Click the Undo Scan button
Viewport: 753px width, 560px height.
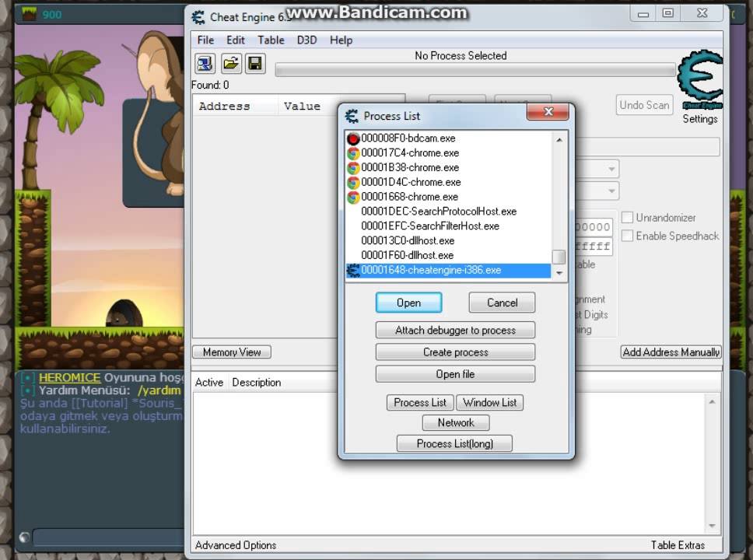click(644, 105)
